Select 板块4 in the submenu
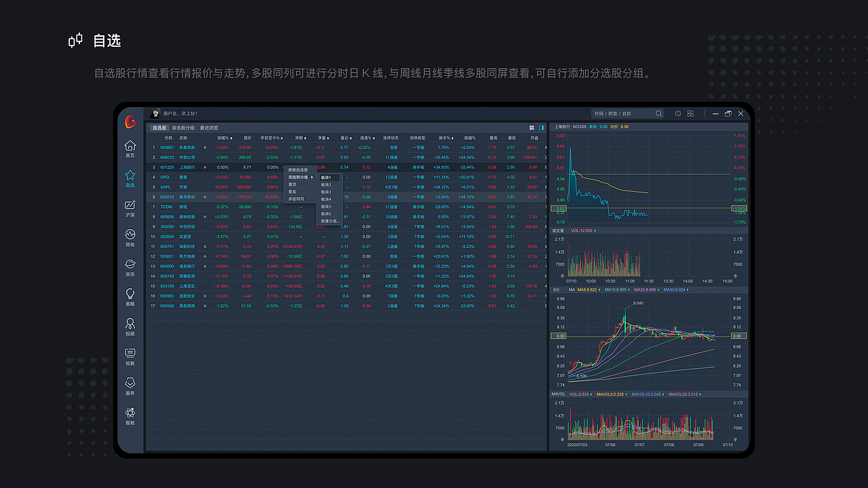This screenshot has width=868, height=488. [x=326, y=199]
